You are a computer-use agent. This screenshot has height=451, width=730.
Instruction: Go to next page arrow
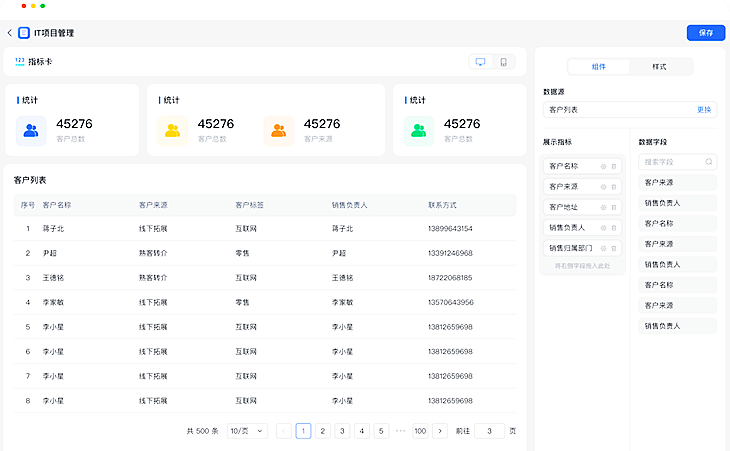440,431
